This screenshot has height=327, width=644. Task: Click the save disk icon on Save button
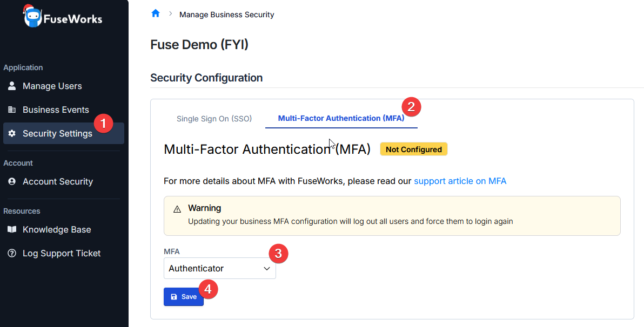tap(173, 296)
